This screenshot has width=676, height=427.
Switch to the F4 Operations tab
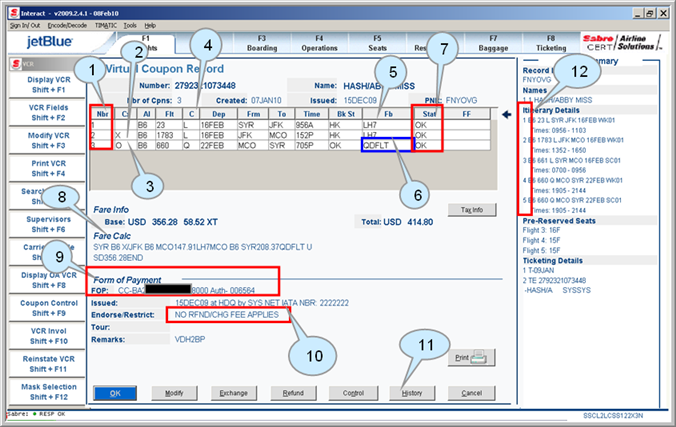(319, 43)
